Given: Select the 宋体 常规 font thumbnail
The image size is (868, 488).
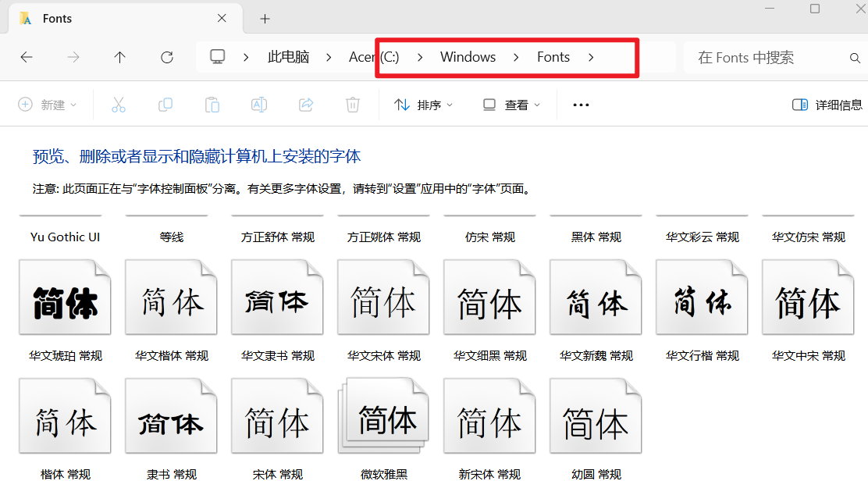Looking at the screenshot, I should click(x=277, y=416).
